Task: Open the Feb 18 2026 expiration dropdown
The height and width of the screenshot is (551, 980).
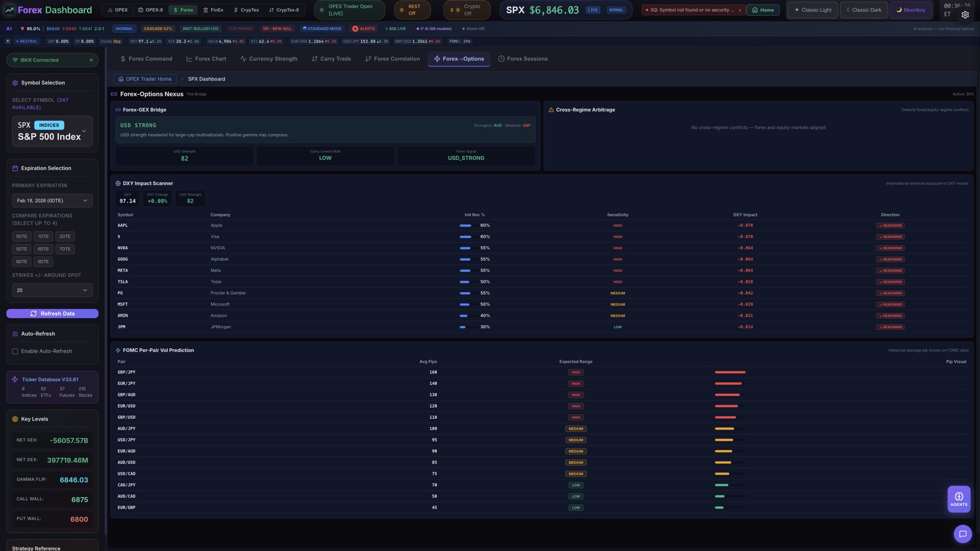Action: (x=52, y=200)
